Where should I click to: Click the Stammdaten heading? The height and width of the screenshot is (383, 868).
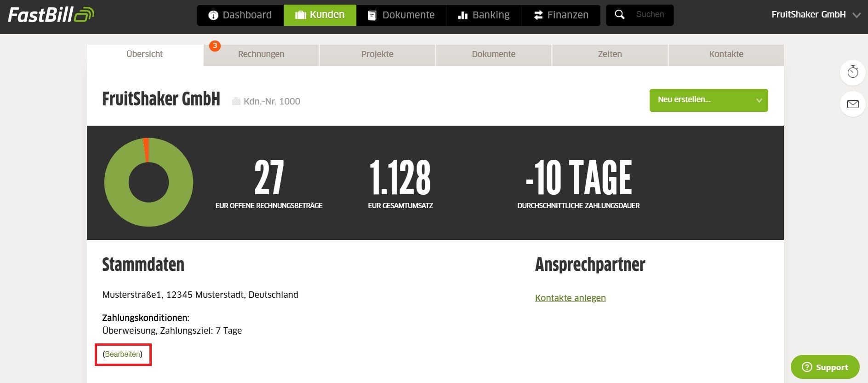pyautogui.click(x=143, y=265)
